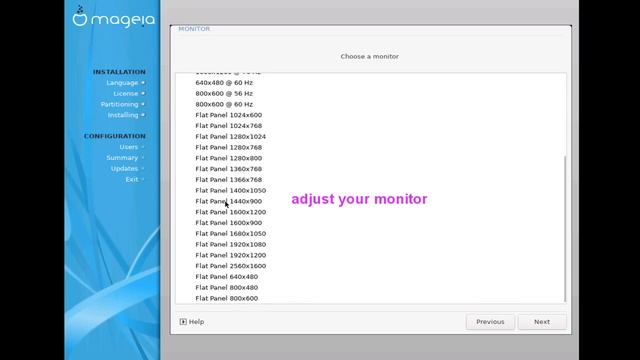Viewport: 640px width, 360px height.
Task: Click the License step in sidebar
Action: [126, 93]
